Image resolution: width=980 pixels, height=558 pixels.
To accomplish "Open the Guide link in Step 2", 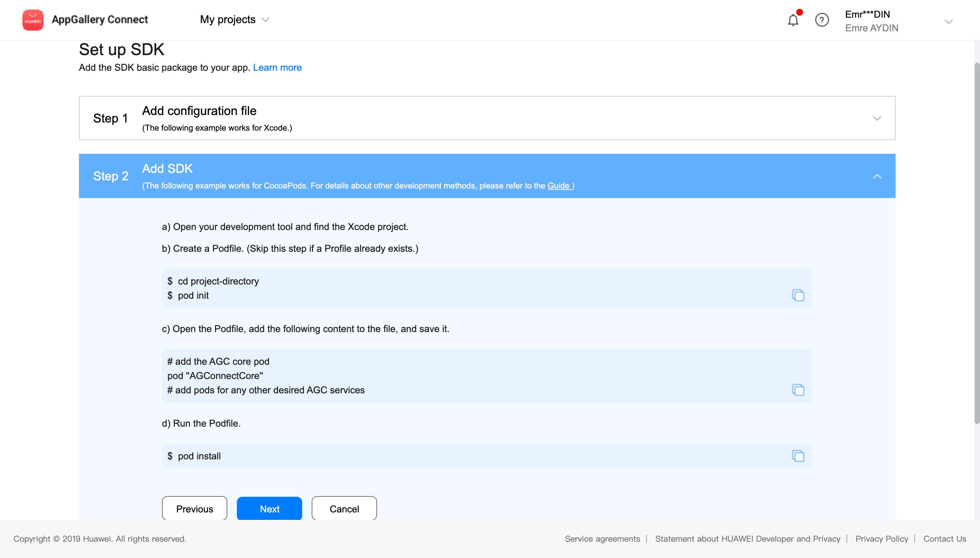I will tap(558, 186).
